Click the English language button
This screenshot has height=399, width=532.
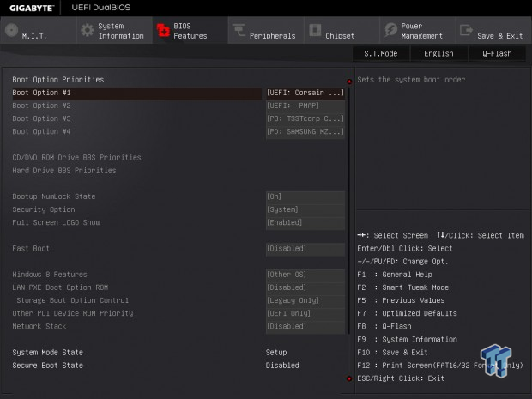tap(438, 53)
